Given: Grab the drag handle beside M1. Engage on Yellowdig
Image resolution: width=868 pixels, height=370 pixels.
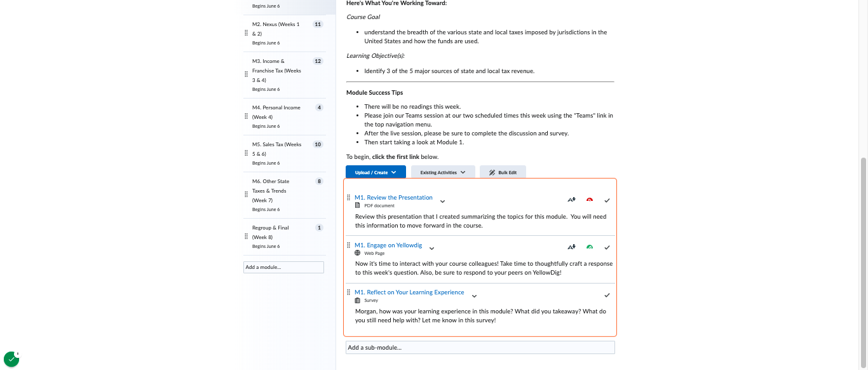Looking at the screenshot, I should (x=348, y=245).
